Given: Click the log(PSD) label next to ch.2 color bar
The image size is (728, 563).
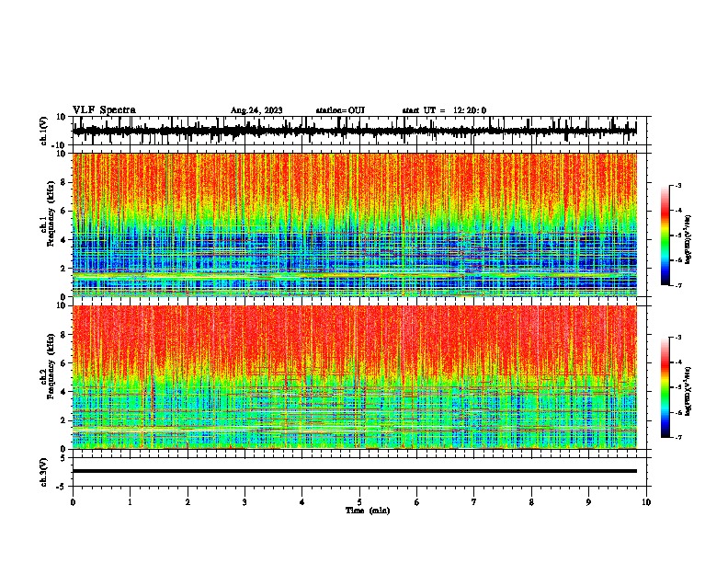Looking at the screenshot, I should (688, 391).
